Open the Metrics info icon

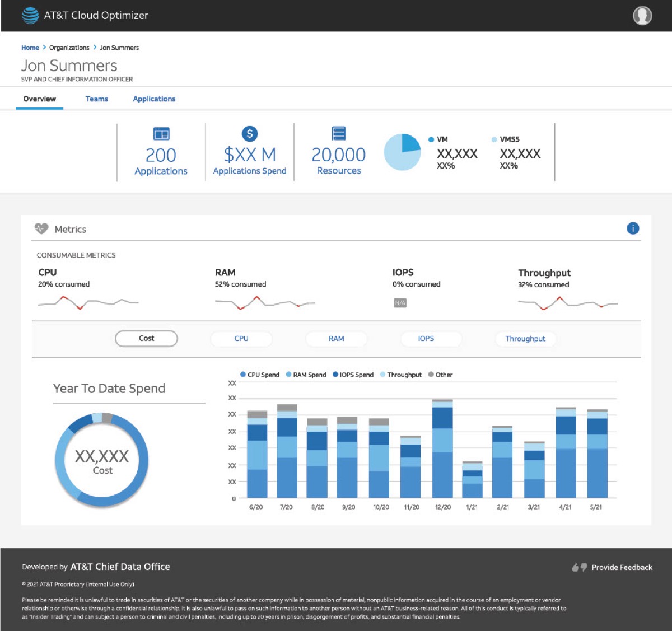click(633, 228)
